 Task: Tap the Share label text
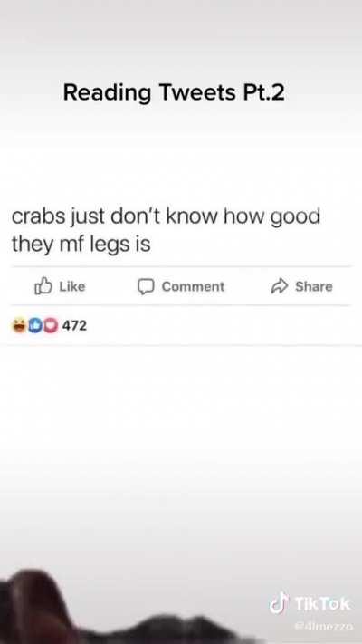(313, 286)
